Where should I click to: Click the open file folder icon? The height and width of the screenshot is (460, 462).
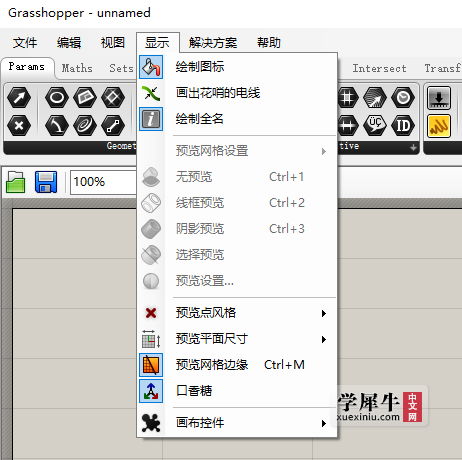15,182
